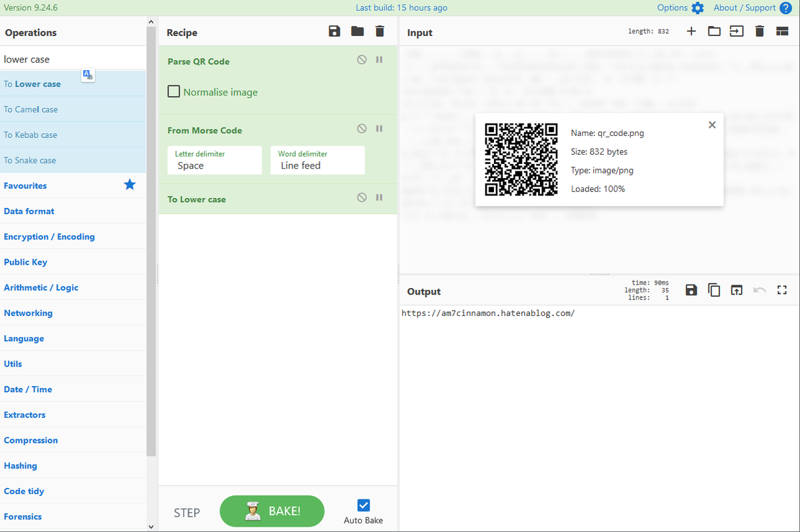Set a breakpoint on Parse QR Code
The image size is (800, 532).
(379, 60)
